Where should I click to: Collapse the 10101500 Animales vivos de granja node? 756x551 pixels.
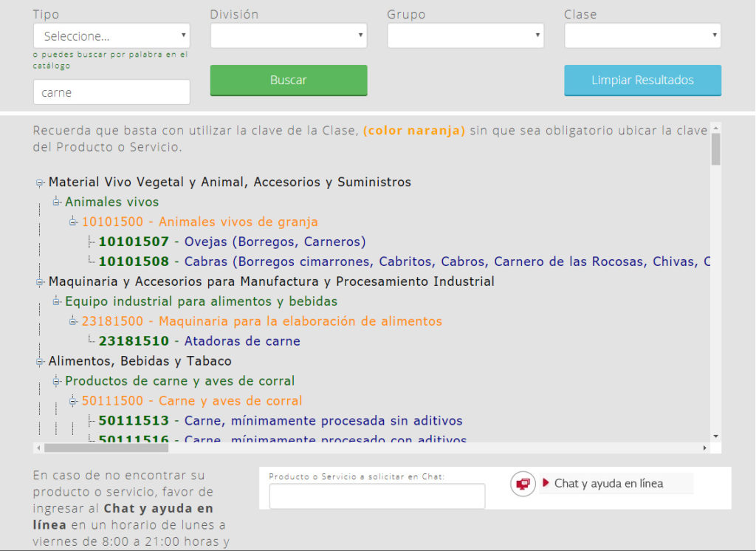74,222
